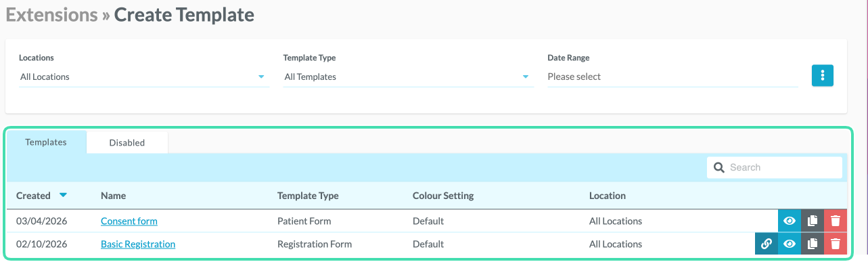The height and width of the screenshot is (262, 868).
Task: Open the Date Range selector
Action: [x=672, y=77]
